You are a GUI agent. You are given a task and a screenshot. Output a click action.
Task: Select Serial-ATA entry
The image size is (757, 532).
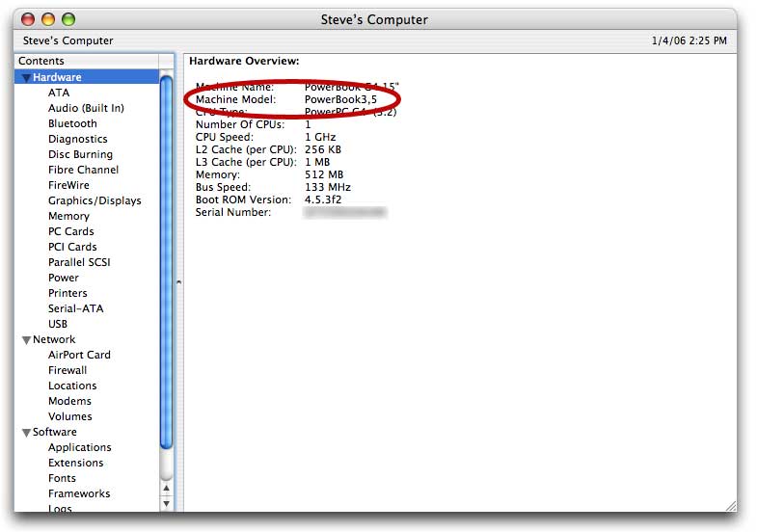pyautogui.click(x=76, y=308)
